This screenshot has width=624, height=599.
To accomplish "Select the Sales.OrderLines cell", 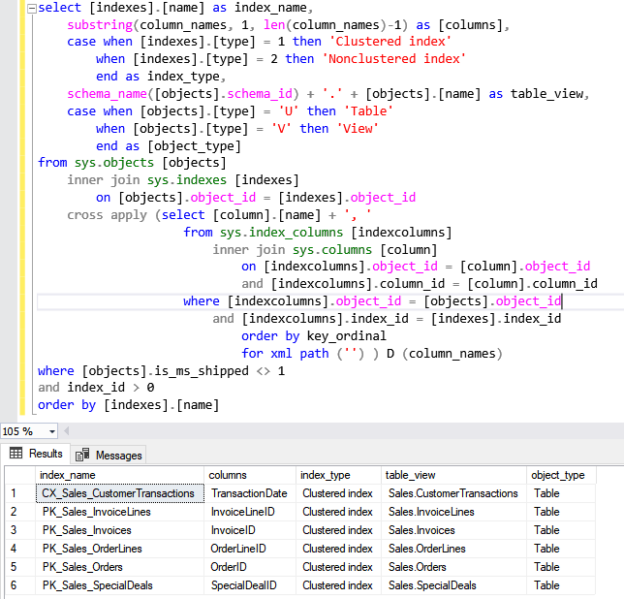I will [454, 548].
